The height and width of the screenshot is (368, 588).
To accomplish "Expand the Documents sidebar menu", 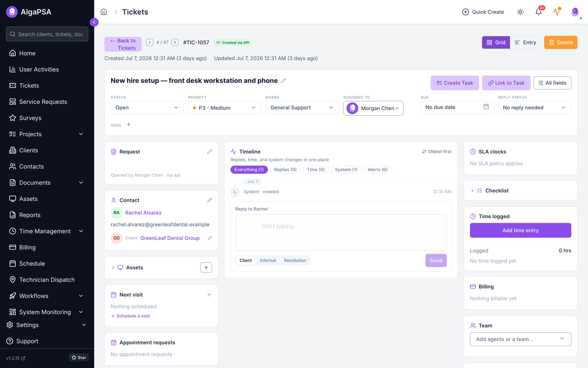I will [x=47, y=183].
